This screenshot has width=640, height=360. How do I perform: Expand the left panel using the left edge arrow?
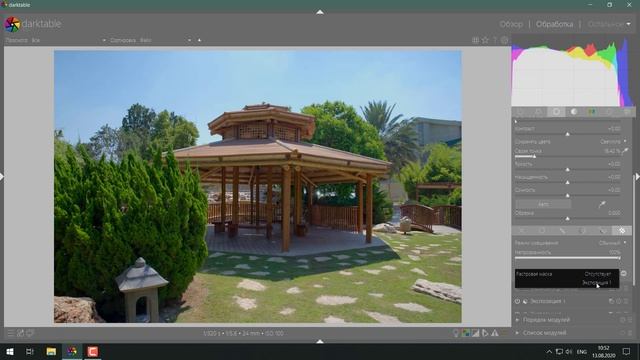tap(2, 176)
